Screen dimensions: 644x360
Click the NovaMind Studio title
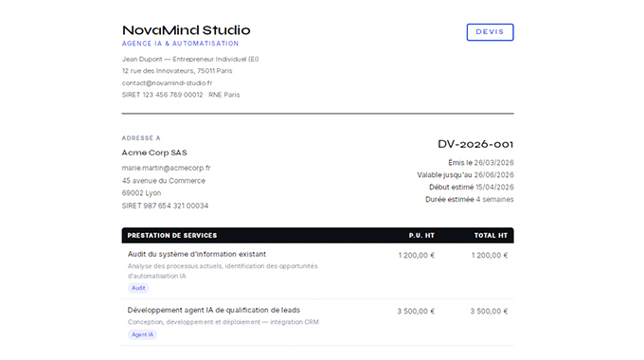(186, 30)
